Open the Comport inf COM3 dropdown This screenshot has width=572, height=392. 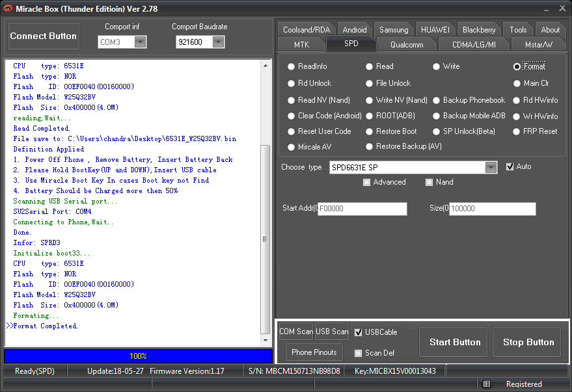pyautogui.click(x=141, y=42)
